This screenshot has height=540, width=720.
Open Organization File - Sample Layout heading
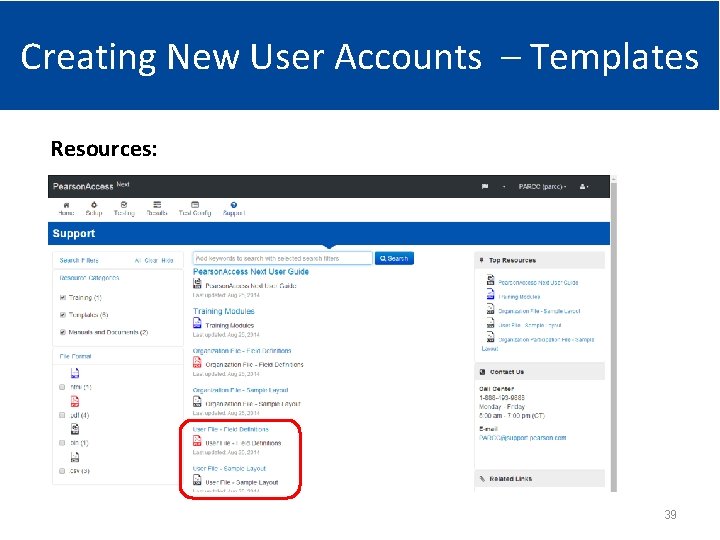pos(241,390)
